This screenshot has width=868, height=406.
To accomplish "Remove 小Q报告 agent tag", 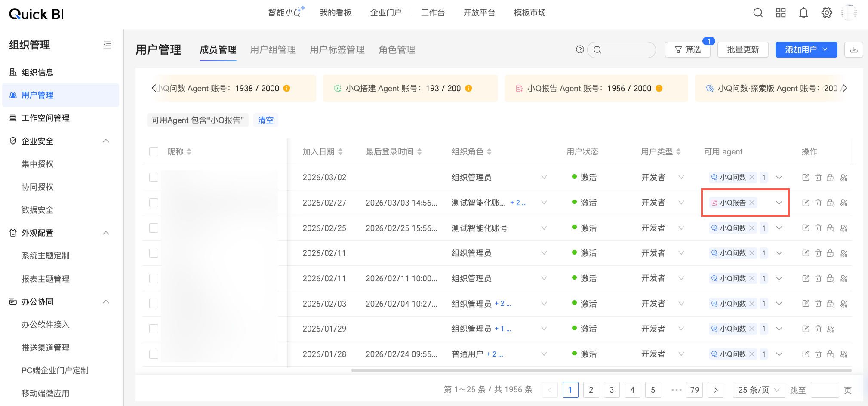I will coord(752,203).
